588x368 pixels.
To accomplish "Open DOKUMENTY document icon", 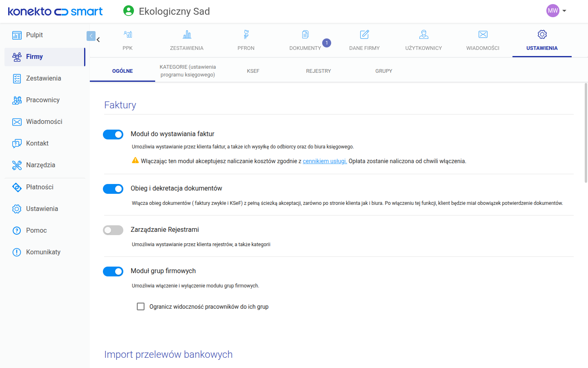I will pyautogui.click(x=305, y=34).
